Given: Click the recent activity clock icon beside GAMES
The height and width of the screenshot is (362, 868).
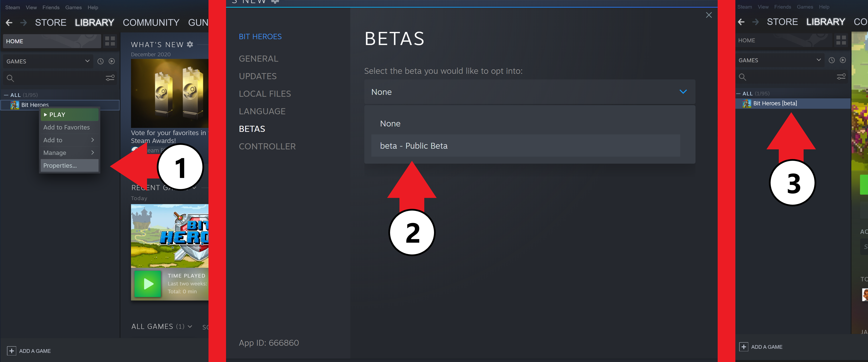Looking at the screenshot, I should tap(100, 61).
